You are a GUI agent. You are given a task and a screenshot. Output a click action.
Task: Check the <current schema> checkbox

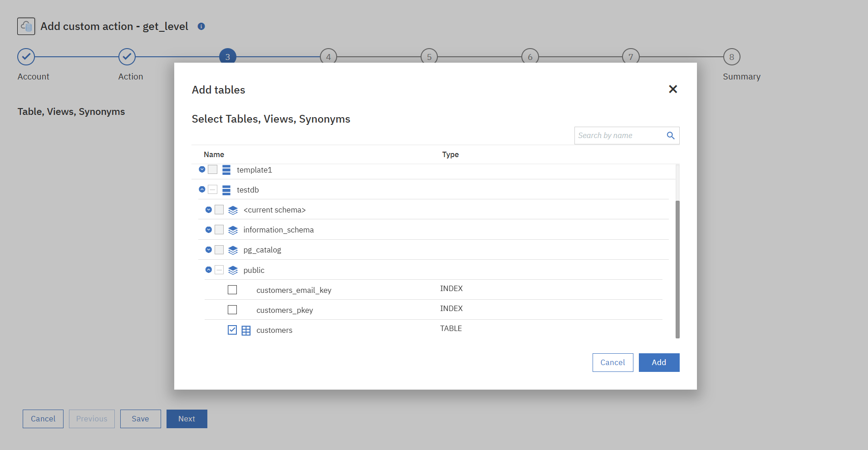pyautogui.click(x=219, y=209)
